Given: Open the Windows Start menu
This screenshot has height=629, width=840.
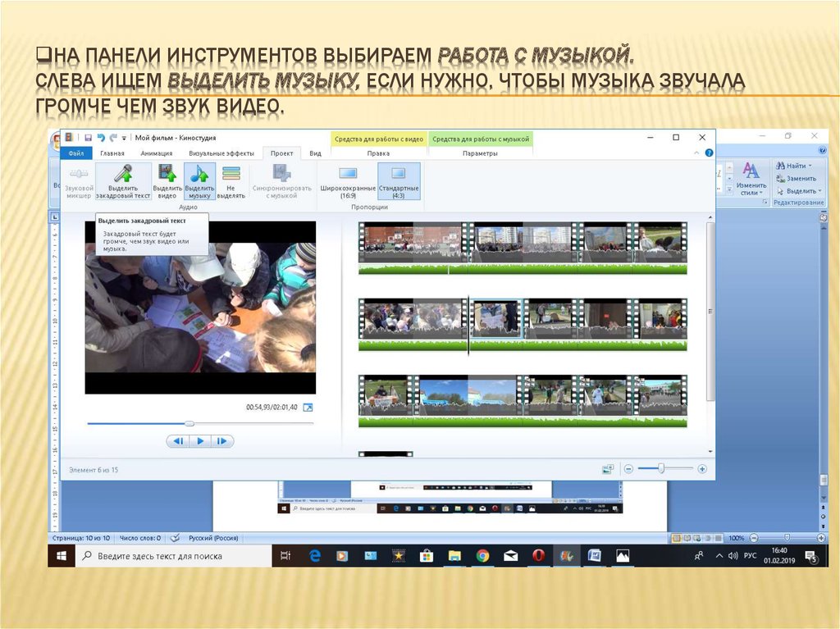Looking at the screenshot, I should click(x=62, y=556).
